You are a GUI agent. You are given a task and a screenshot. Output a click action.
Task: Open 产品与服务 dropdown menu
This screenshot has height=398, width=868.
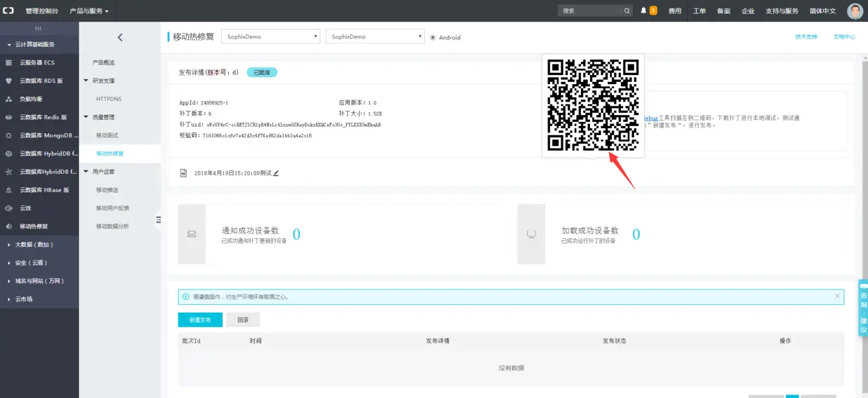click(x=89, y=11)
